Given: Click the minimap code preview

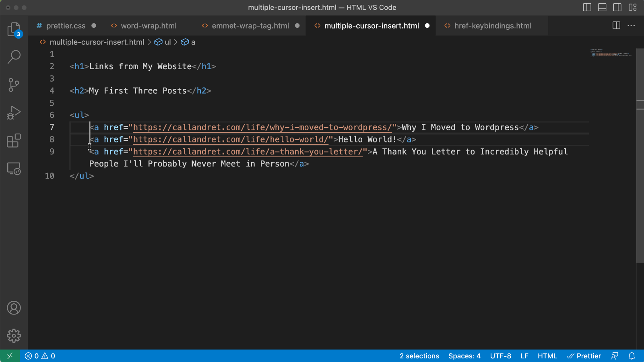Looking at the screenshot, I should point(611,53).
